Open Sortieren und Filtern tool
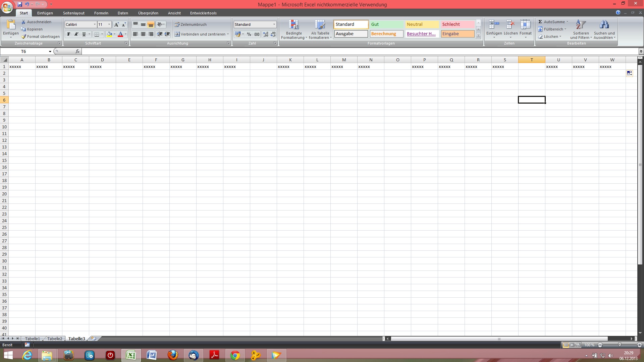644x362 pixels. tap(581, 25)
